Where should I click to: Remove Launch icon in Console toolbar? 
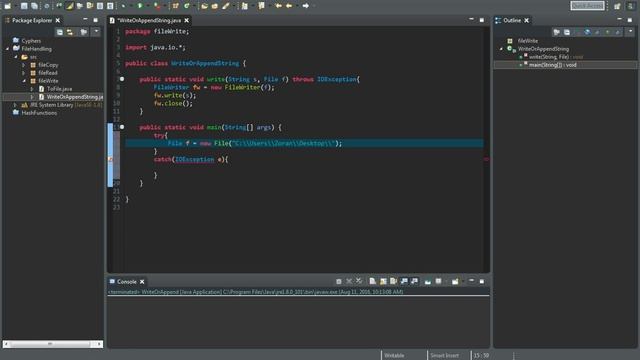[349, 281]
